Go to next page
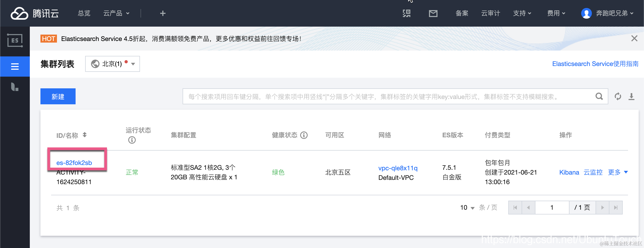The width and height of the screenshot is (644, 248). (602, 208)
